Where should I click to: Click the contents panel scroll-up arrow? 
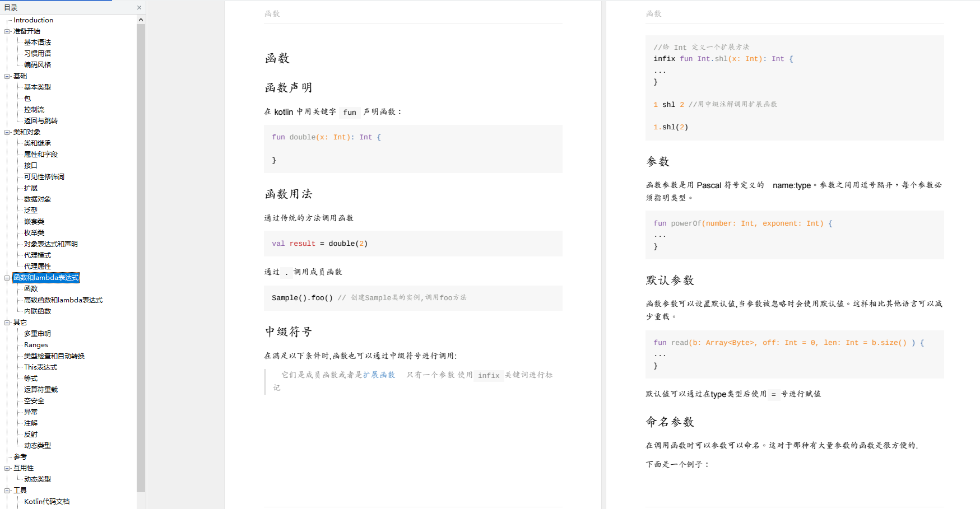tap(141, 20)
